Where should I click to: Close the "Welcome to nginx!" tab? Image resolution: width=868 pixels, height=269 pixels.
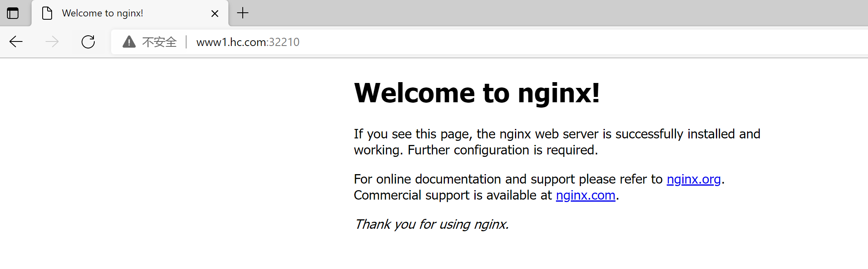[214, 14]
